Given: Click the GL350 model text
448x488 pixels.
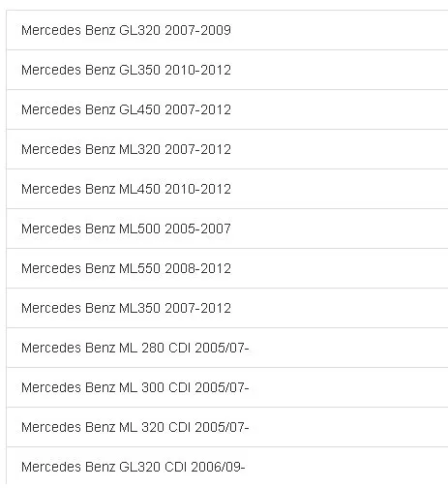Looking at the screenshot, I should click(x=139, y=70).
